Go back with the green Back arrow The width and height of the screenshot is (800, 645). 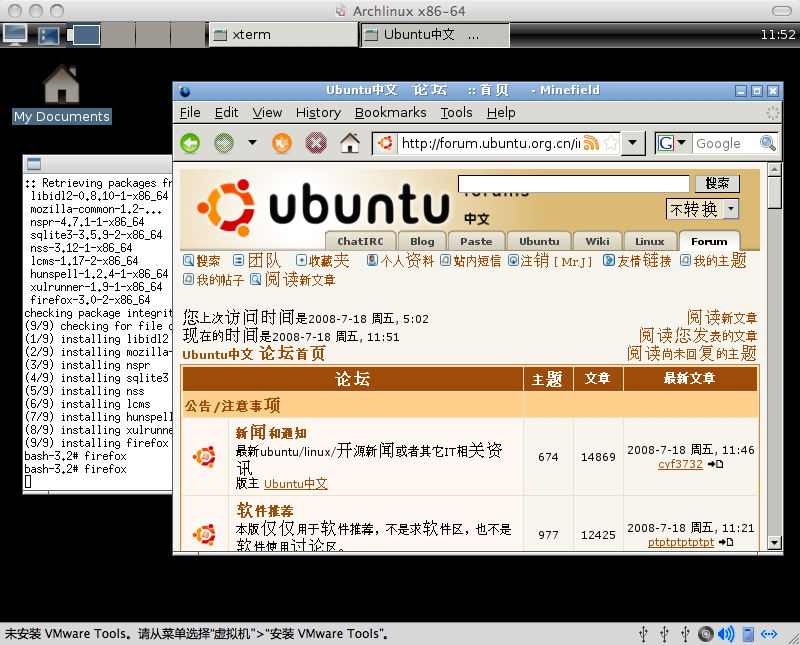pyautogui.click(x=190, y=143)
